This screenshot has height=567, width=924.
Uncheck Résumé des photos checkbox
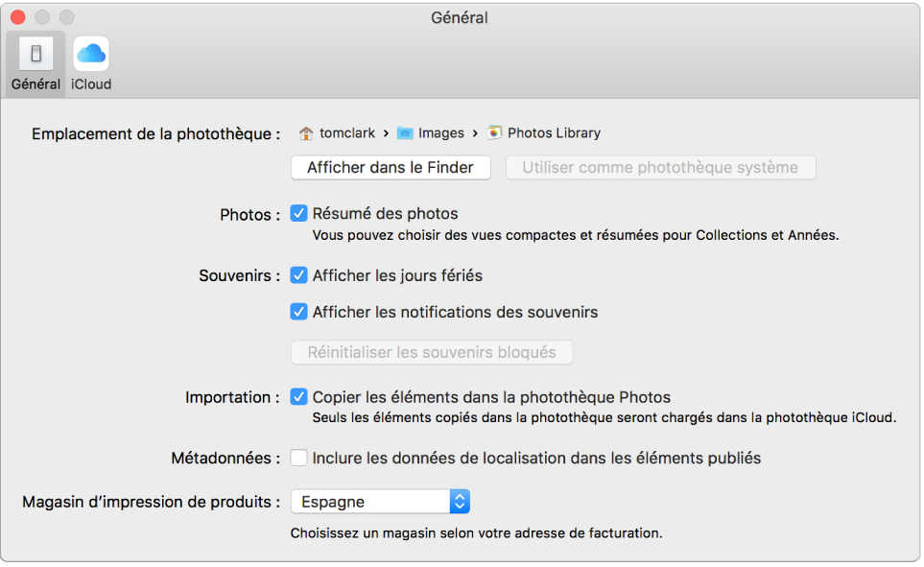pos(299,214)
